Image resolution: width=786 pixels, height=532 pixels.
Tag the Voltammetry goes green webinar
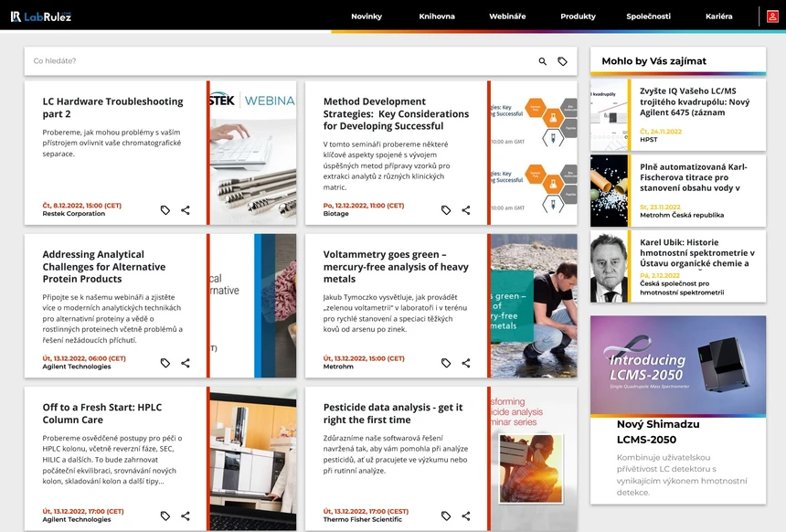point(446,363)
